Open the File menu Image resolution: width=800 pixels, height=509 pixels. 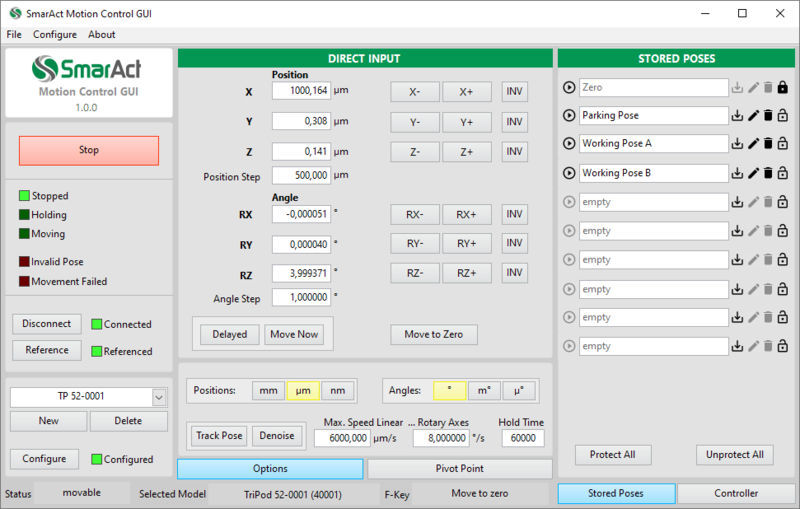coord(14,34)
